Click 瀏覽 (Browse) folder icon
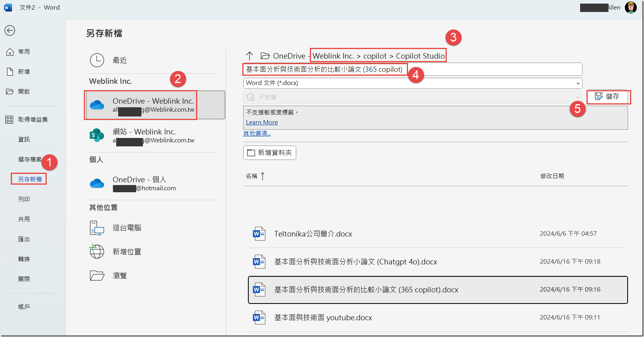Viewport: 644px width, 337px height. point(97,276)
